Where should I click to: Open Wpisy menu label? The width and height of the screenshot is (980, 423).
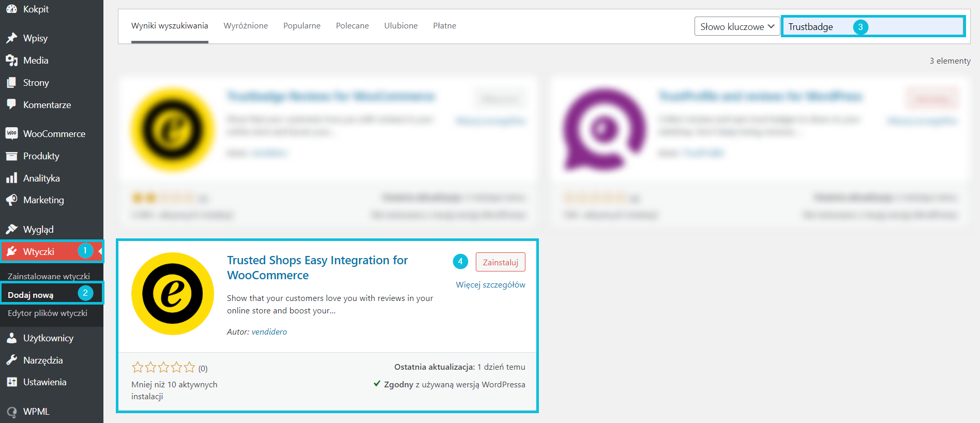[x=35, y=38]
